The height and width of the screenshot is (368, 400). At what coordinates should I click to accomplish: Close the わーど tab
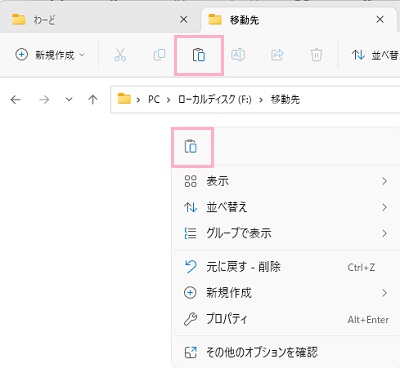tap(184, 20)
